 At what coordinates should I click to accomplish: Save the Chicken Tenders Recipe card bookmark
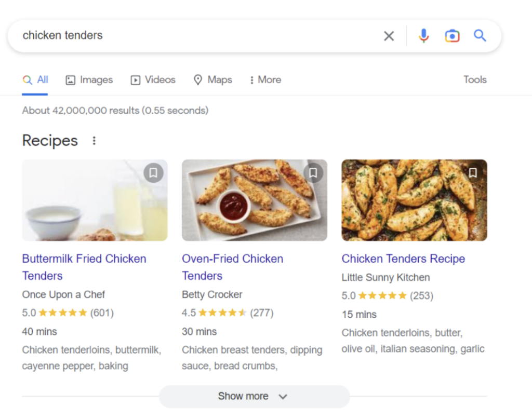[x=473, y=173]
